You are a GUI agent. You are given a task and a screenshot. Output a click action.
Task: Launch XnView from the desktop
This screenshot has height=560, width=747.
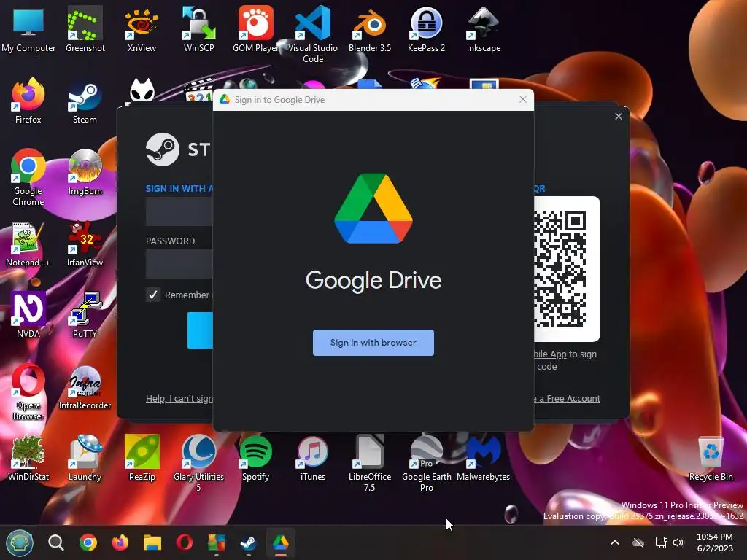(142, 29)
